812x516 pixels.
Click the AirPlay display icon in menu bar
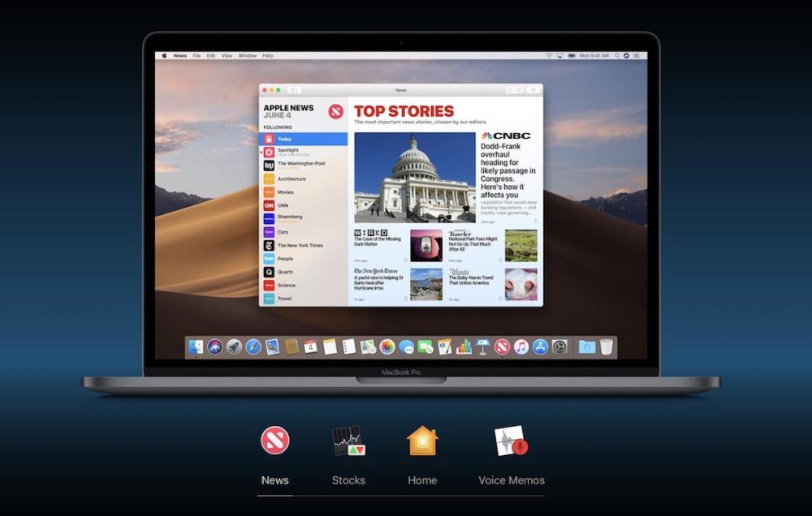coord(559,55)
